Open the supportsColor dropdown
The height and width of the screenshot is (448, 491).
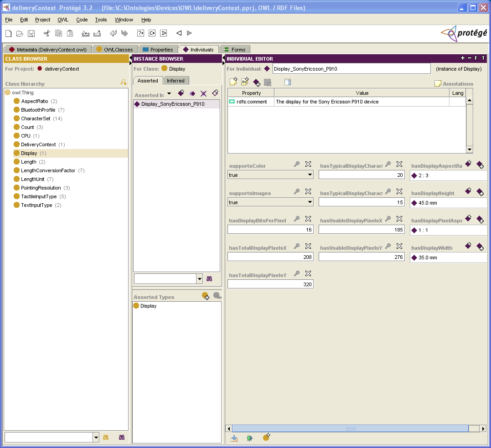pos(310,175)
